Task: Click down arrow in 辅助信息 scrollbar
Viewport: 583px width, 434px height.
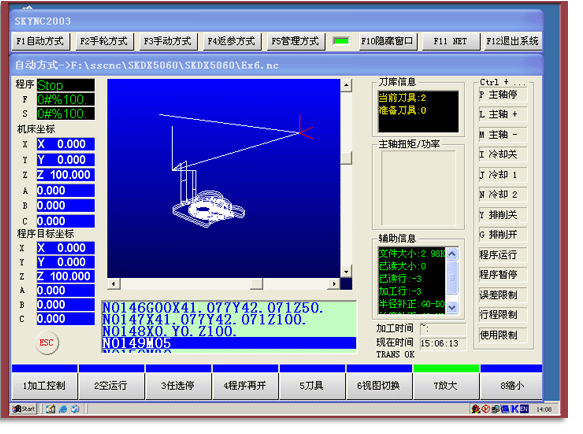Action: click(x=452, y=307)
